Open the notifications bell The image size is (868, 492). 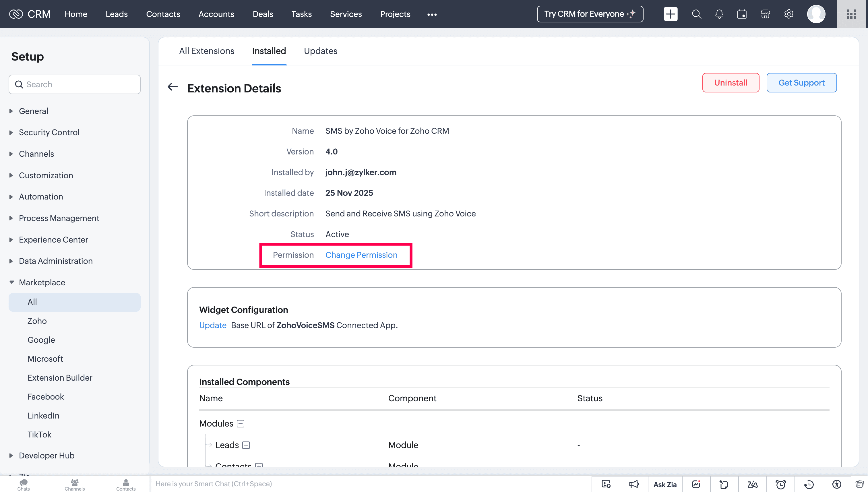[719, 14]
